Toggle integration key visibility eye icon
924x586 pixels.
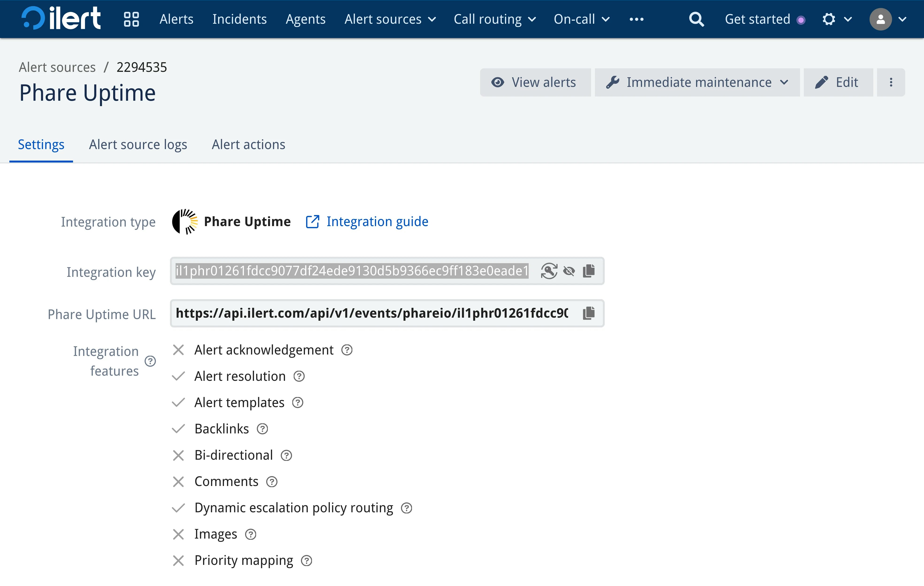(569, 271)
